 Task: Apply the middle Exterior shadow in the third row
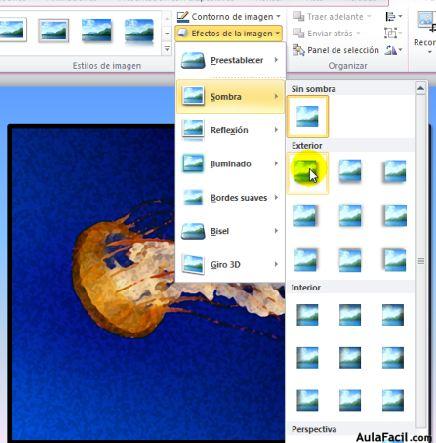[350, 260]
